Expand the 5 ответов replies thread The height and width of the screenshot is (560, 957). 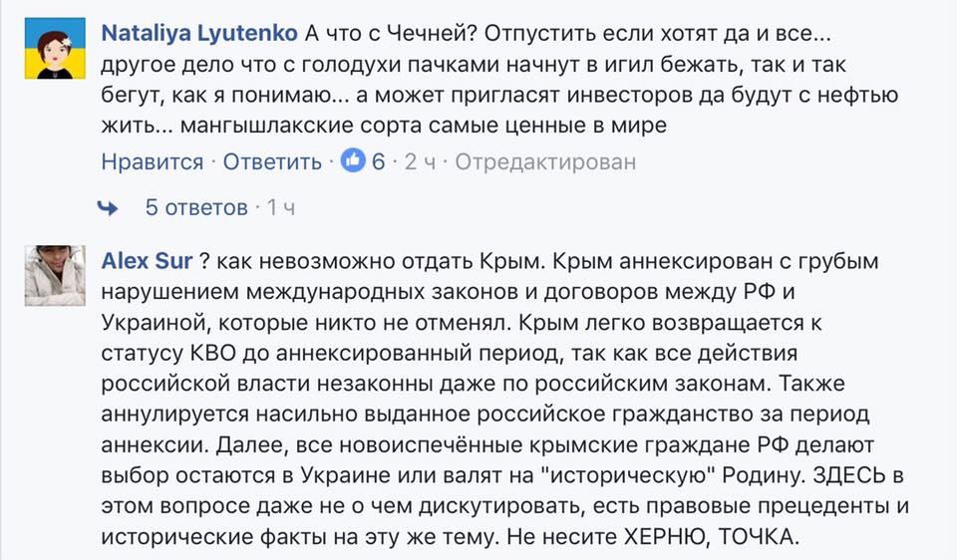pos(196,207)
